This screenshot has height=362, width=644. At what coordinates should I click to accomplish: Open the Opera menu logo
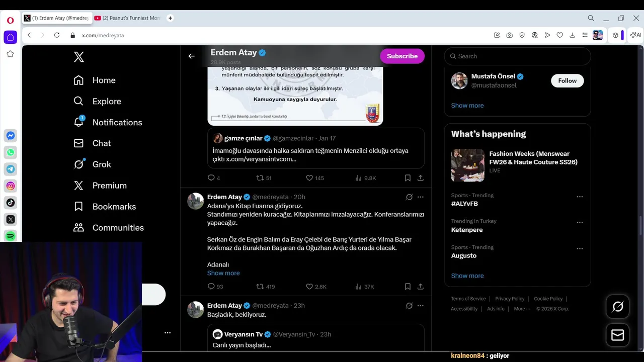coord(10,21)
